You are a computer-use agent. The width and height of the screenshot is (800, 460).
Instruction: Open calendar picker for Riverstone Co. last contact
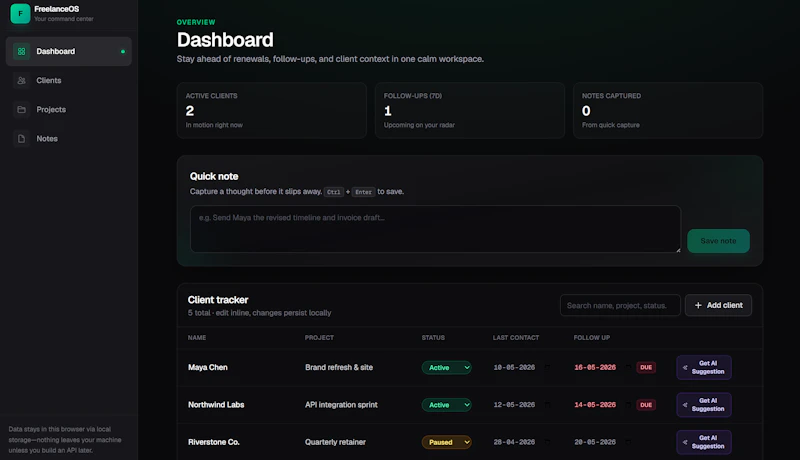[547, 442]
